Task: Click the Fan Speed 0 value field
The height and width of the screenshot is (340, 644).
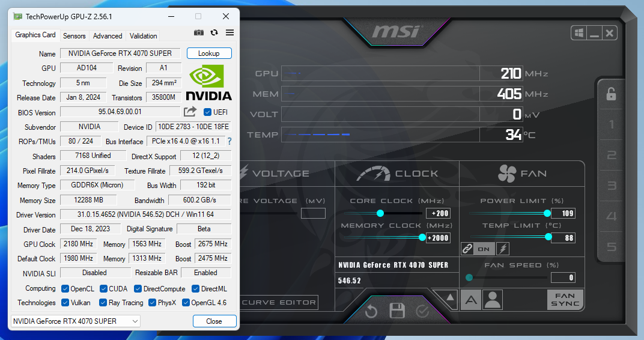Action: click(563, 278)
